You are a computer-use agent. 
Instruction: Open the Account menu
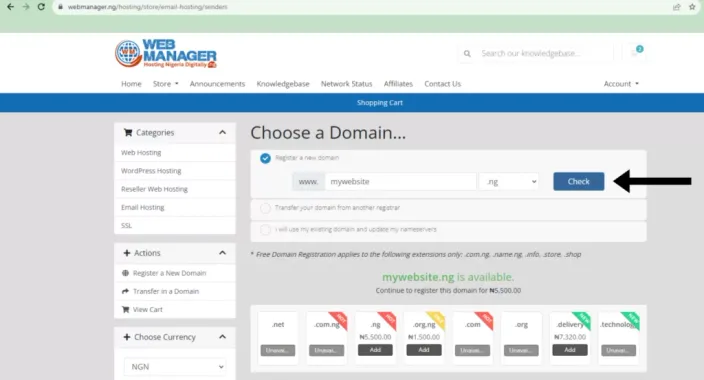[621, 84]
